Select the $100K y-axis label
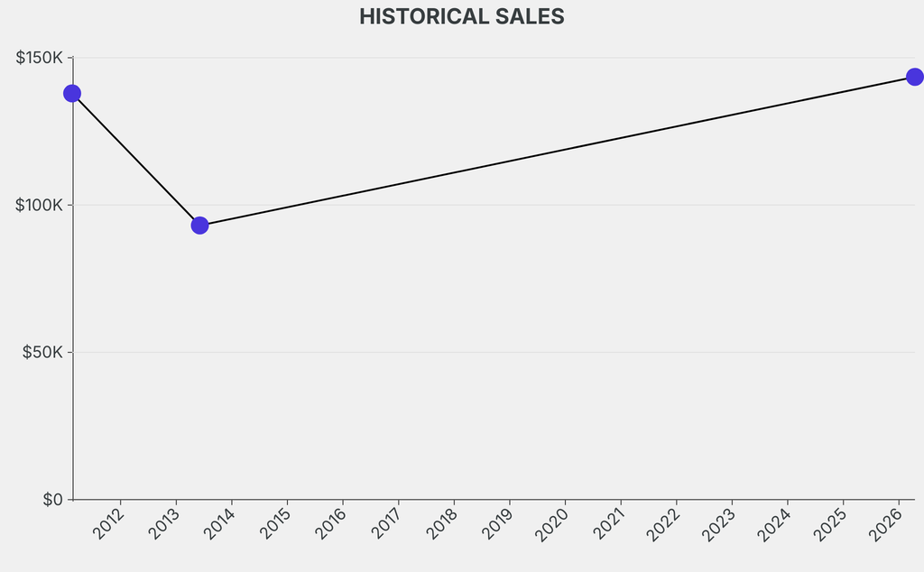This screenshot has height=572, width=924. coord(39,205)
